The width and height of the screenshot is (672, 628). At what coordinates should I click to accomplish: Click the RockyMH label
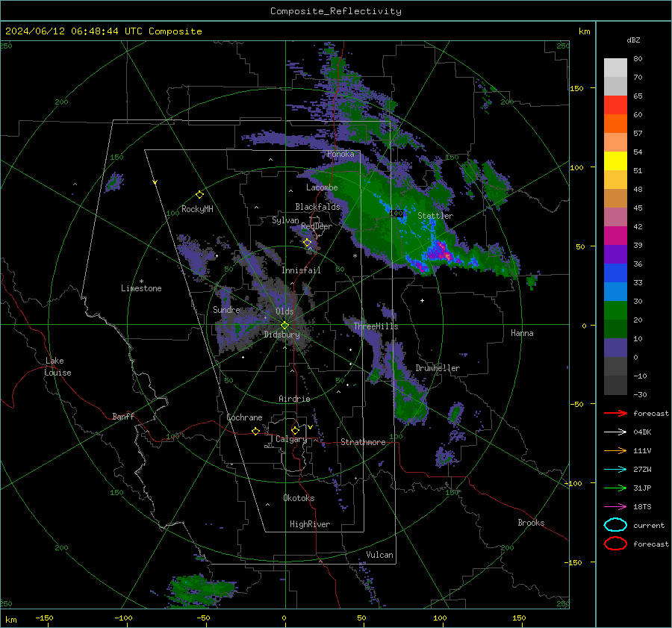[x=197, y=209]
